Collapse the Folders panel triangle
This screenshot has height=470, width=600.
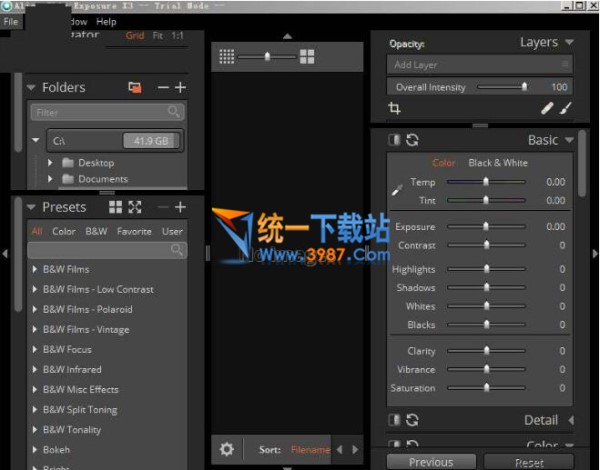pos(31,88)
